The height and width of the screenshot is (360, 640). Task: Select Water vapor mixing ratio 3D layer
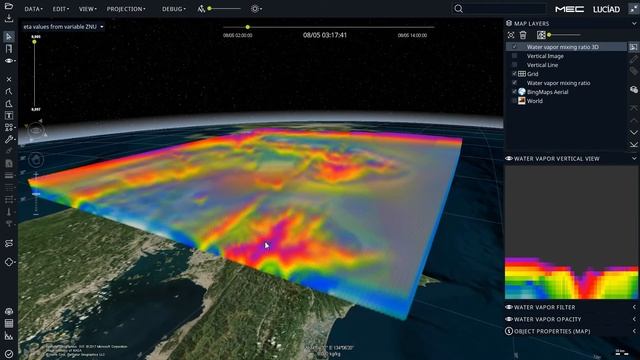(562, 47)
